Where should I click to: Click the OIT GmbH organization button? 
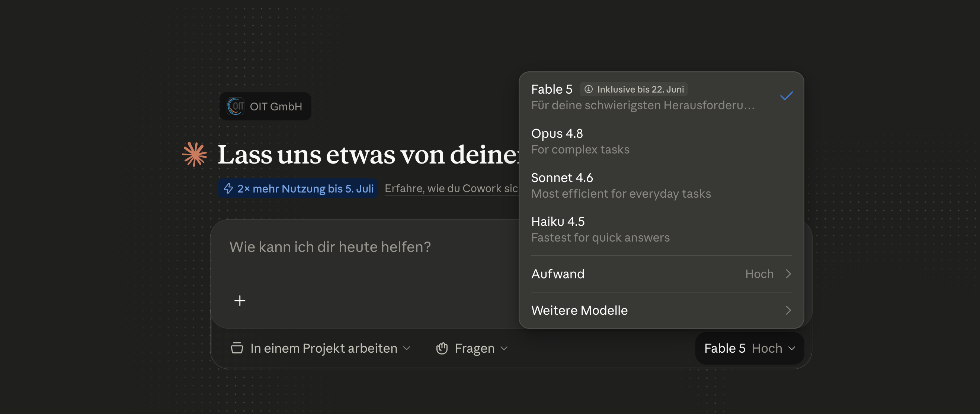coord(266,106)
